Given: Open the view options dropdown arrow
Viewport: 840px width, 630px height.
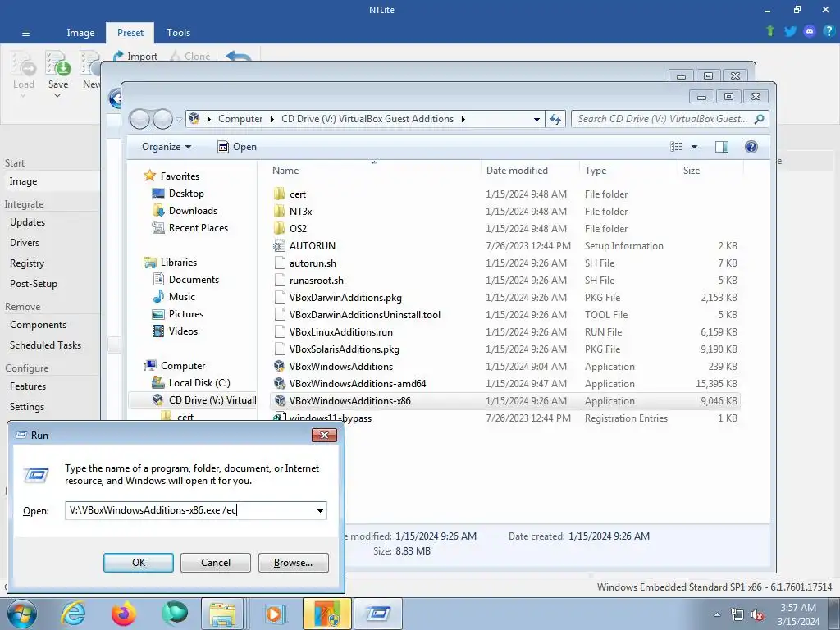Looking at the screenshot, I should [694, 147].
